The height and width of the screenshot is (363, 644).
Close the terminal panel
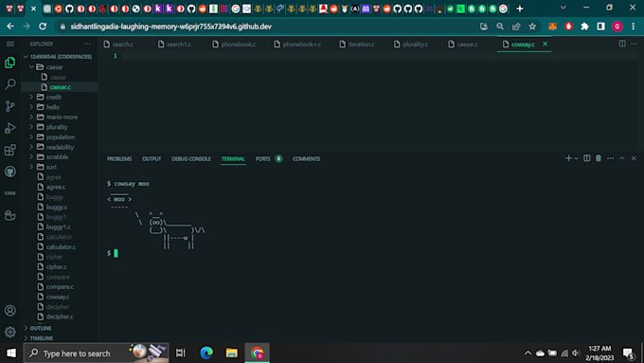634,158
